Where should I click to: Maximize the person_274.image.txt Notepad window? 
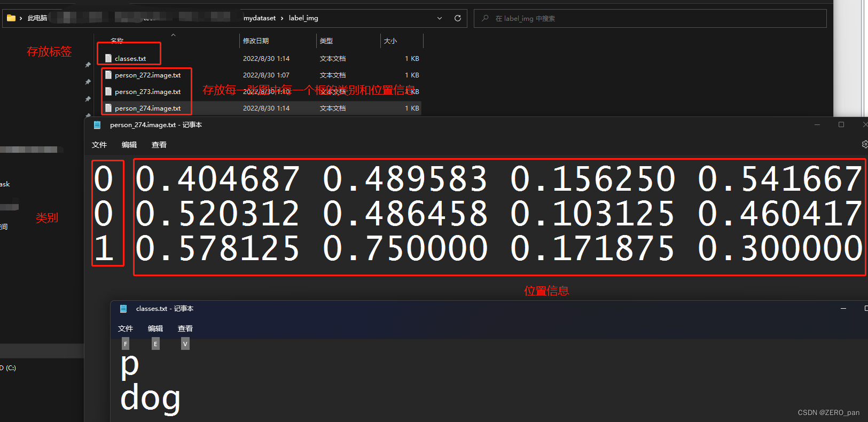click(x=841, y=124)
